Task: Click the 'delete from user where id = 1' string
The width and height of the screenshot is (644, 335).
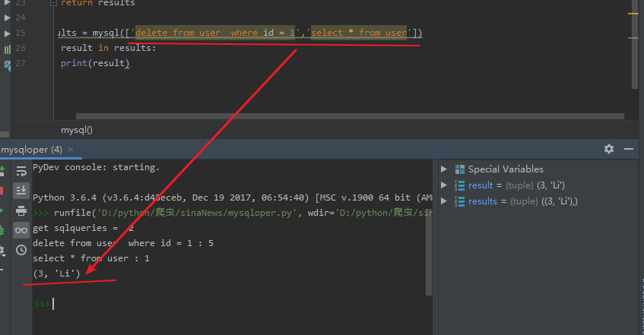Action: [x=215, y=33]
